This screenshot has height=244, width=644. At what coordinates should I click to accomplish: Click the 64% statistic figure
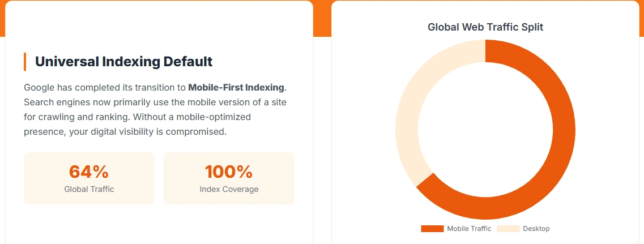(x=89, y=172)
